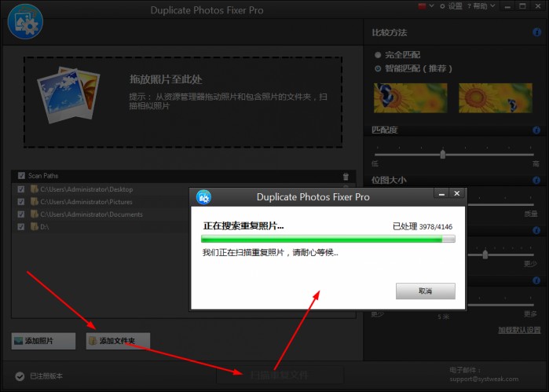Click progress dialog app icon in title bar
This screenshot has width=549, height=392.
tap(203, 197)
